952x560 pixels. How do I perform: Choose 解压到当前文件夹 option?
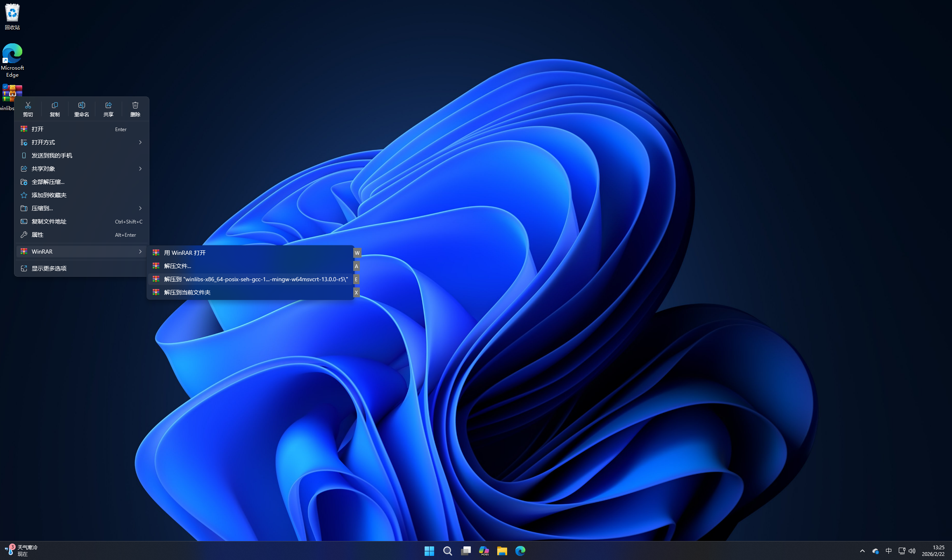click(x=187, y=292)
